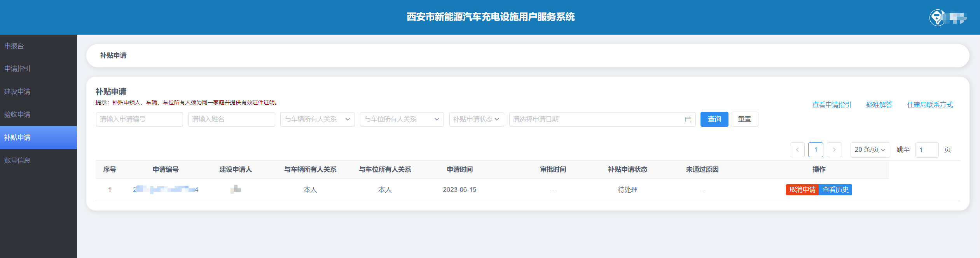Screen dimensions: 980x258
Task: Click the calendar icon in date field
Action: pos(688,119)
